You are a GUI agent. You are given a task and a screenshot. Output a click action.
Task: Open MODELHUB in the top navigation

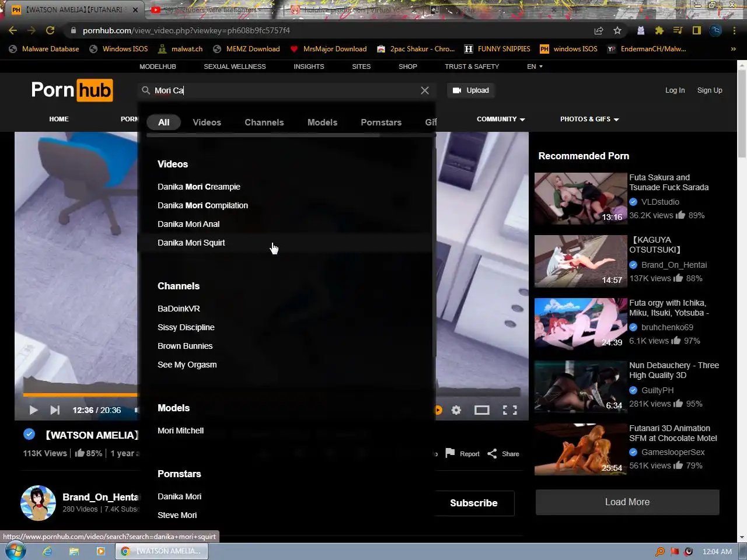coord(158,66)
